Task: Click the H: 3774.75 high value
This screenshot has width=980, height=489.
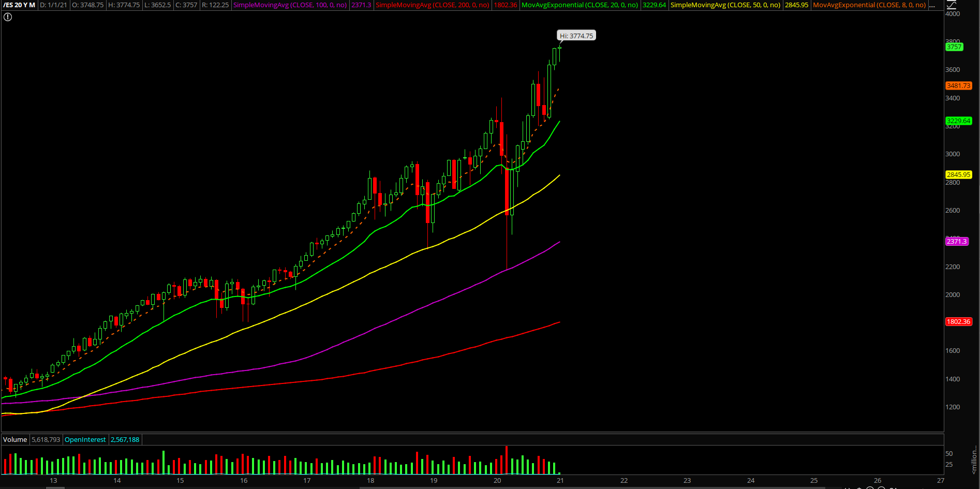Action: tap(124, 5)
